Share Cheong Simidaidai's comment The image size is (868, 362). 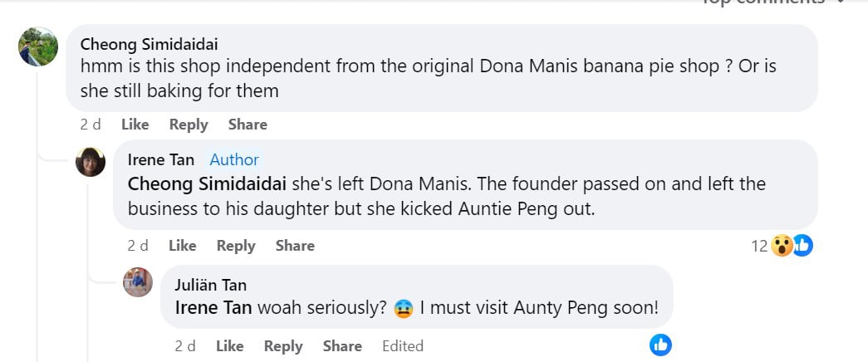(x=248, y=125)
